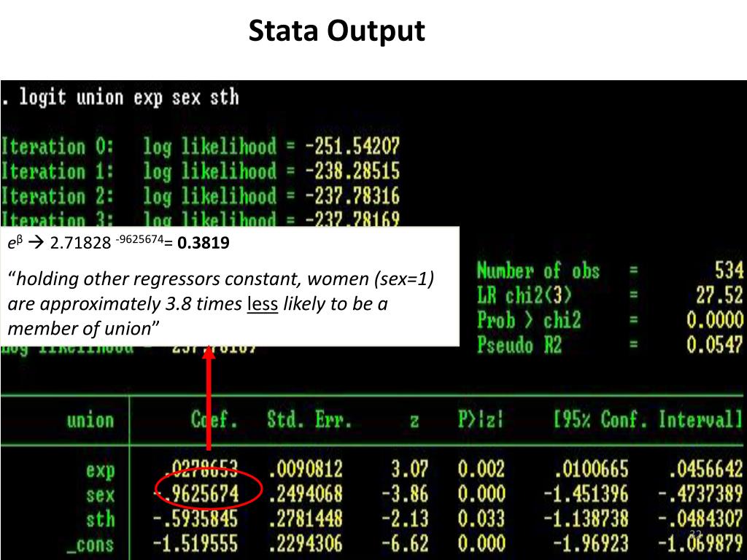747x560 pixels.
Task: Click the text 'women (sex=1)' in the quote
Action: [371, 279]
